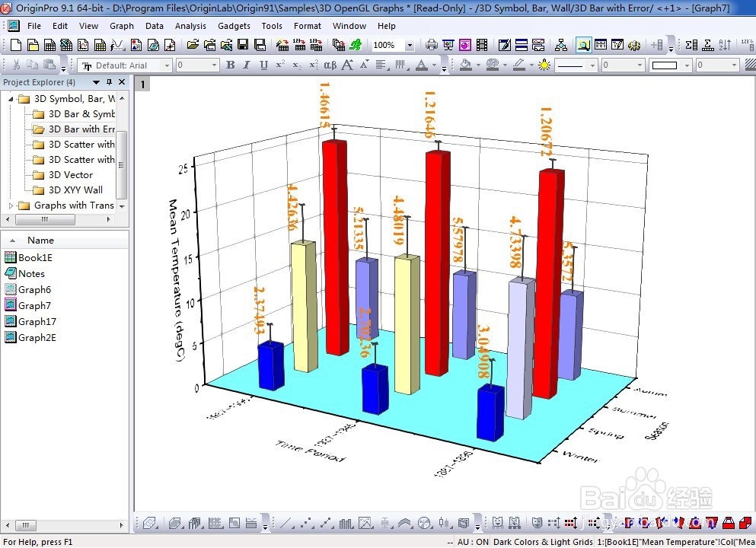Click the Slide Show of Graphs icon
756x548 pixels.
[x=448, y=45]
